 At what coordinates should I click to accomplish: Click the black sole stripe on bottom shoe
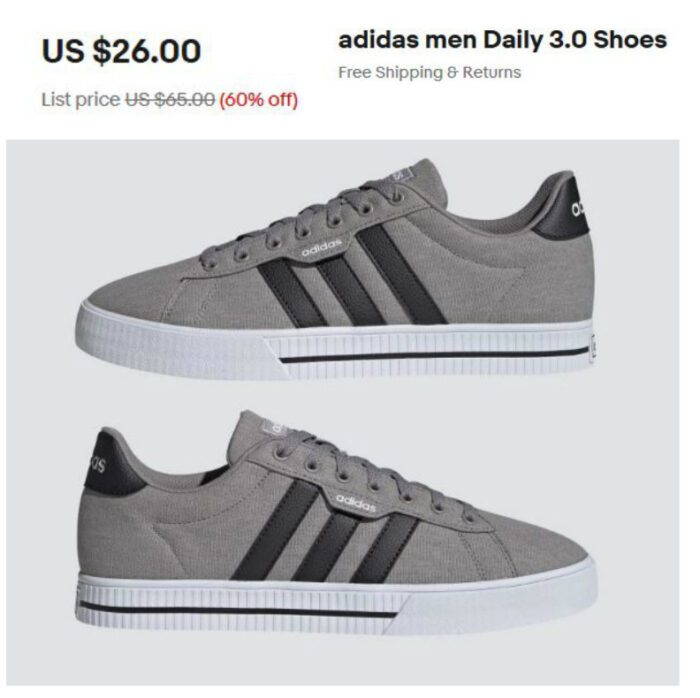(238, 609)
